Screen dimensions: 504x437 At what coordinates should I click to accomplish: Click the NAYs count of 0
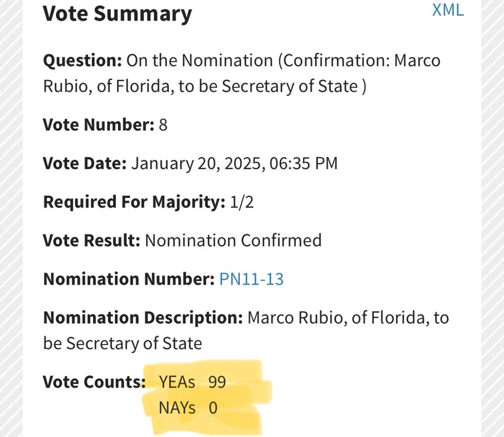[x=213, y=407]
